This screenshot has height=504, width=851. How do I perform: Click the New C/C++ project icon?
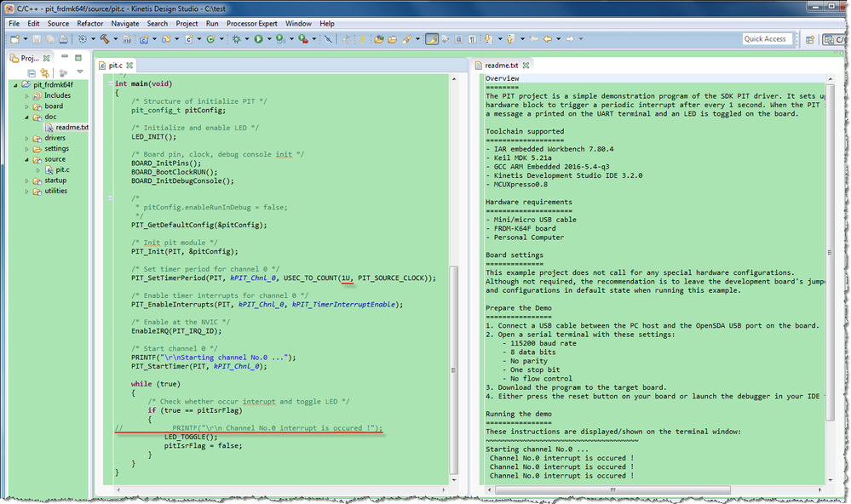coord(144,39)
